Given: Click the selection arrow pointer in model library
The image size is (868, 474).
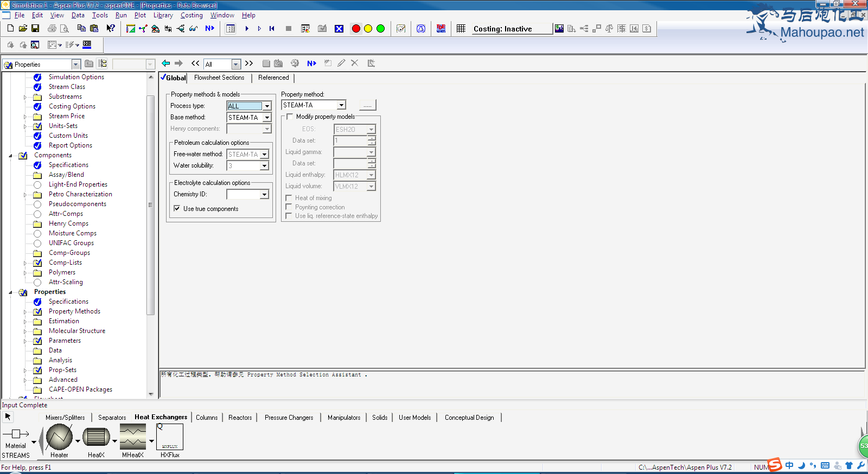Looking at the screenshot, I should (x=8, y=417).
